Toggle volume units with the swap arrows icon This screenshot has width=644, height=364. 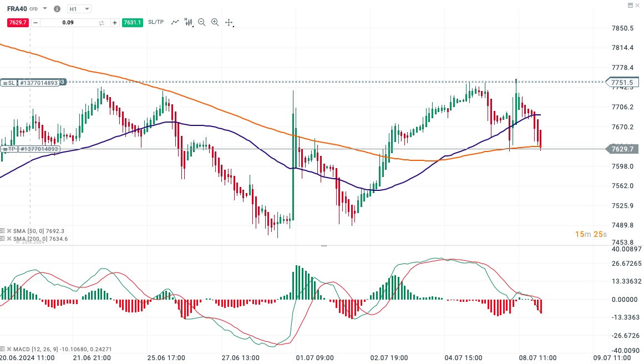[102, 23]
